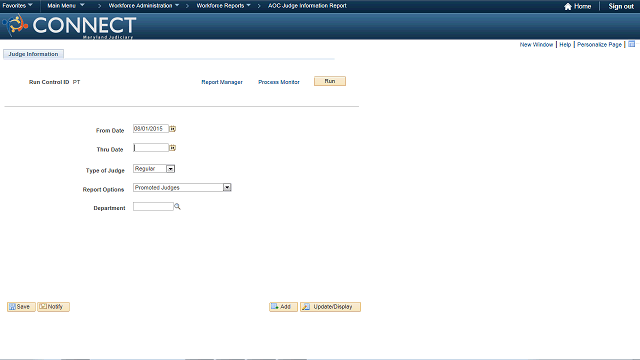Open the Process Monitor link
This screenshot has width=640, height=360.
click(x=279, y=82)
